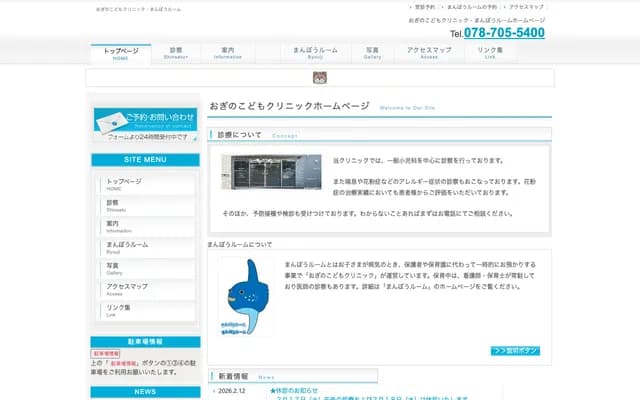This screenshot has width=640, height=400.
Task: Select 案内 Information in top navigation
Action: point(228,52)
